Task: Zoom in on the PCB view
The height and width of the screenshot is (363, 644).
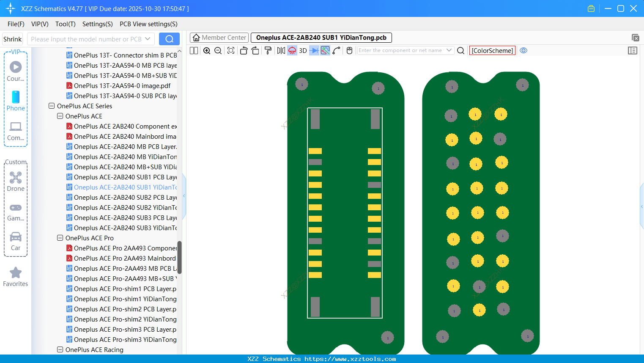Action: click(x=207, y=50)
